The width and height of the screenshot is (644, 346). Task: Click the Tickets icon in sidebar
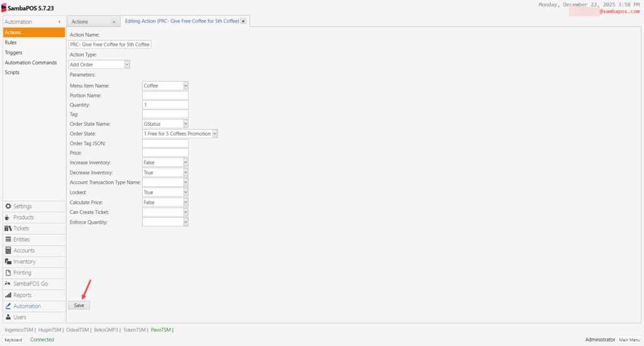(8, 228)
